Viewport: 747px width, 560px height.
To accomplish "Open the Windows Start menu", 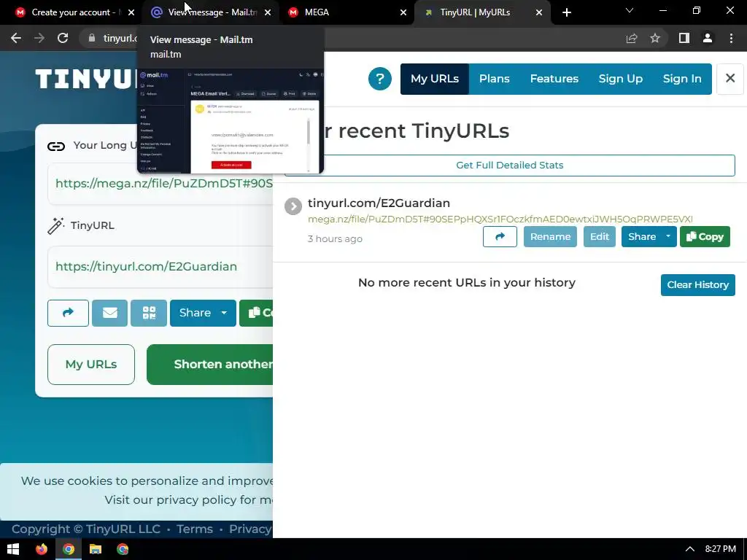I will (13, 549).
